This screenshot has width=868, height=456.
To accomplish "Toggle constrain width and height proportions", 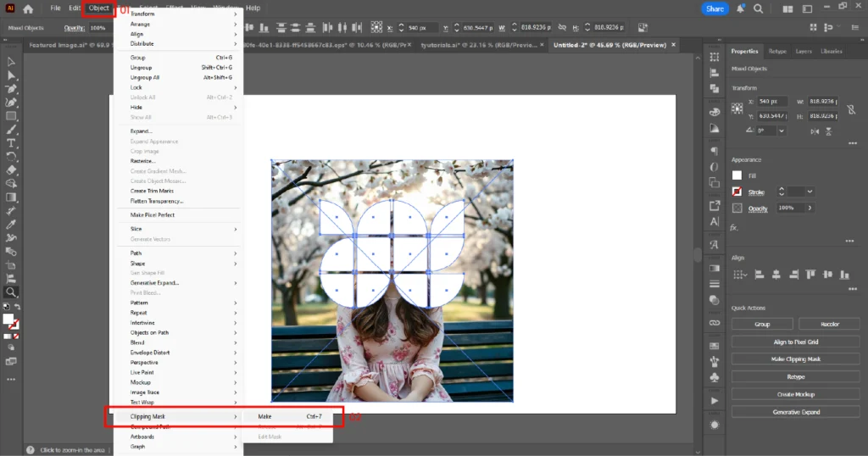I will pyautogui.click(x=851, y=109).
